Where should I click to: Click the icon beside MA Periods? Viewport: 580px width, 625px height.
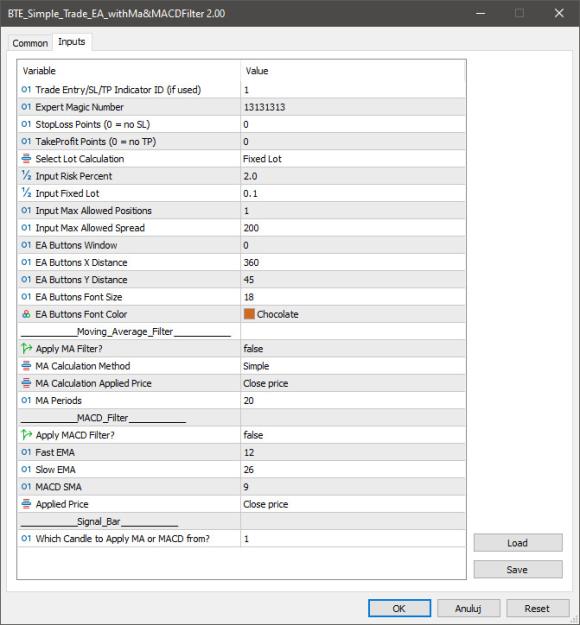pyautogui.click(x=26, y=400)
